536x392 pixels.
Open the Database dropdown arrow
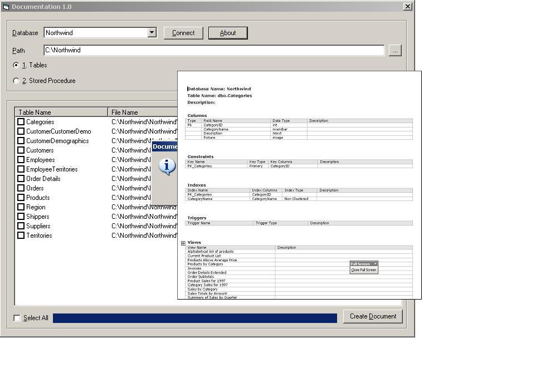[x=152, y=33]
